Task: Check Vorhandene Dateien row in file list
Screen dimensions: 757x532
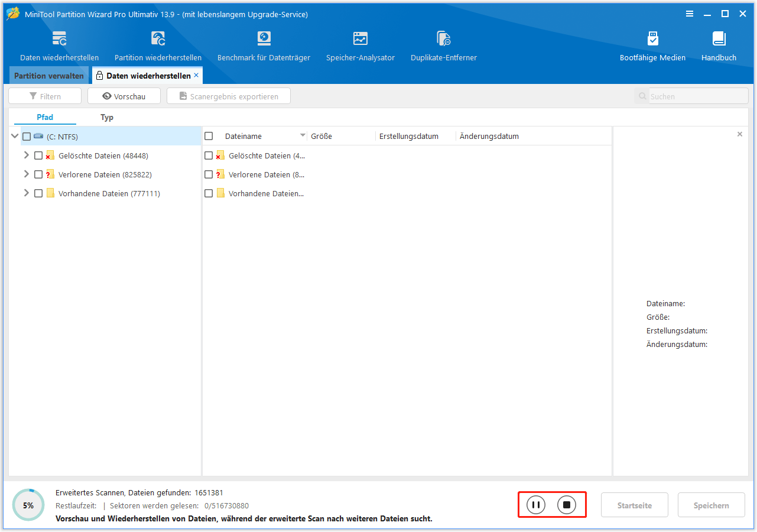Action: tap(209, 193)
